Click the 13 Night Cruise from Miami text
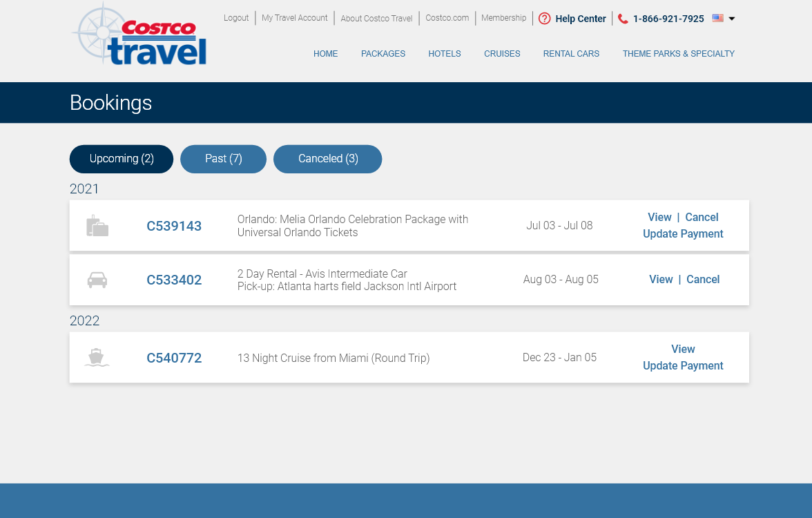 pos(333,358)
